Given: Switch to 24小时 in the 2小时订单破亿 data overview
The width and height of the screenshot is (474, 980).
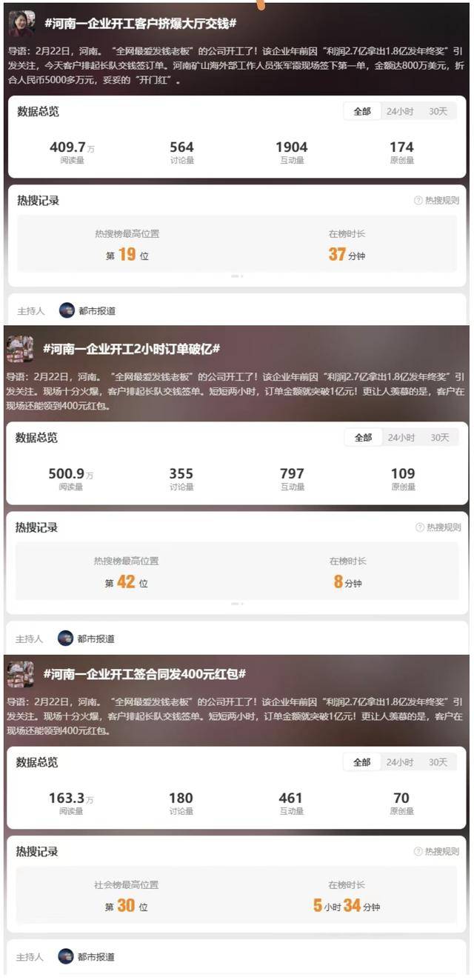Looking at the screenshot, I should (x=401, y=438).
